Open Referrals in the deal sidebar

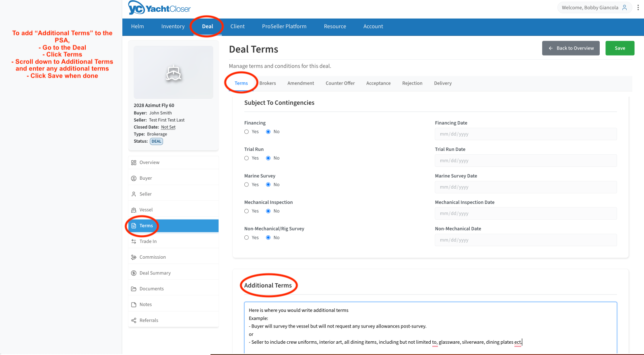173,320
